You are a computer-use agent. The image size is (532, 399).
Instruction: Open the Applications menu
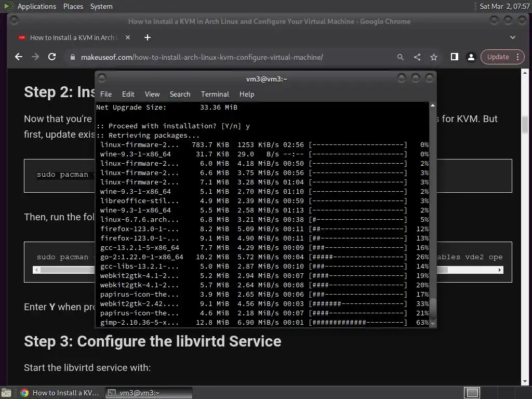tap(37, 6)
